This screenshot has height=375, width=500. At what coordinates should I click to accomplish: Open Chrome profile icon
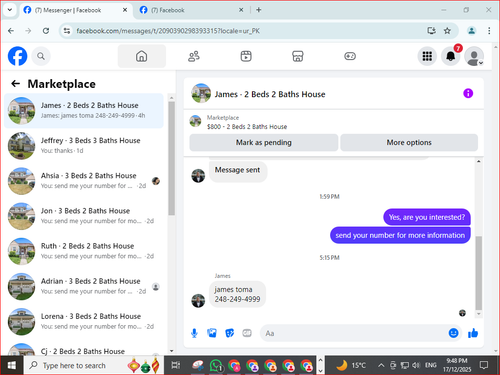click(471, 31)
